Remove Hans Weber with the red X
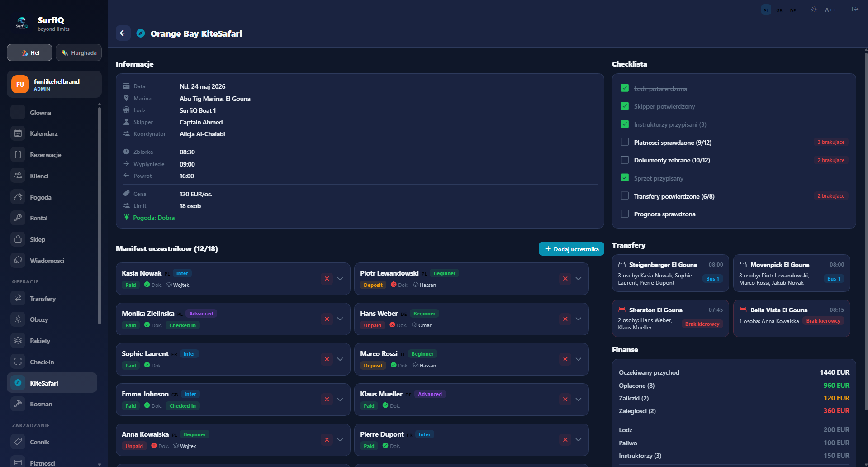Viewport: 868px width, 467px height. (565, 319)
